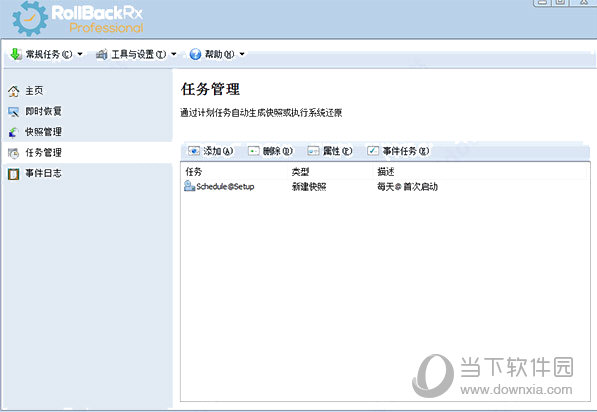The width and height of the screenshot is (597, 412).
Task: Click the 通过计划任务自动生成快照 description text
Action: tap(261, 113)
